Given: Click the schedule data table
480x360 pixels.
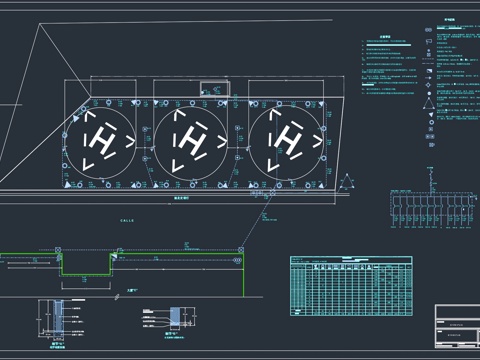Looking at the screenshot, I should click(351, 286).
